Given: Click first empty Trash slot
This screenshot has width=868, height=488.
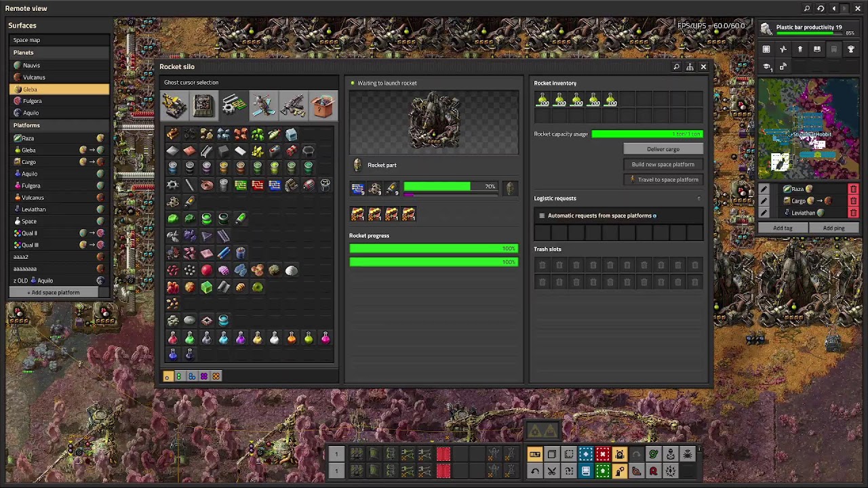Looking at the screenshot, I should (x=542, y=265).
